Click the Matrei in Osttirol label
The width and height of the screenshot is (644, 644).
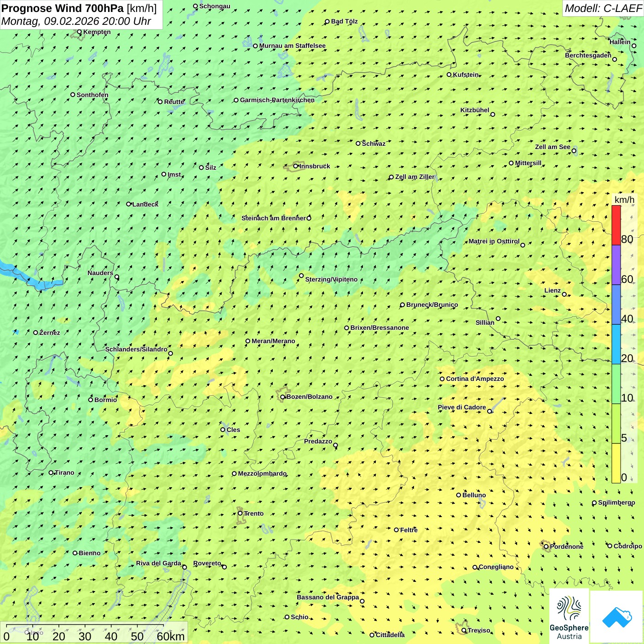click(494, 241)
